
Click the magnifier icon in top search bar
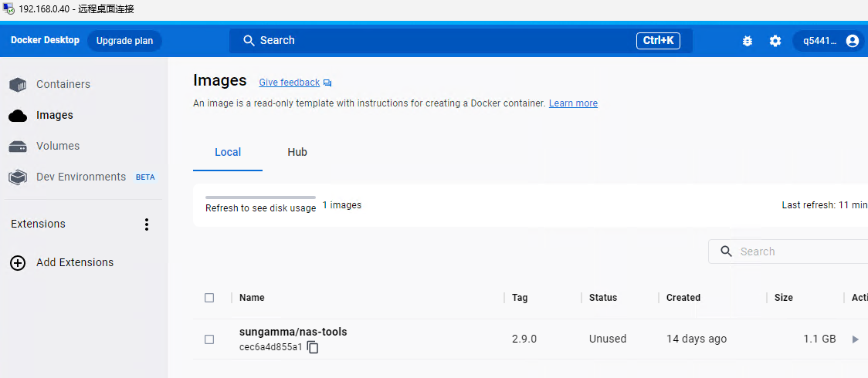pos(249,41)
